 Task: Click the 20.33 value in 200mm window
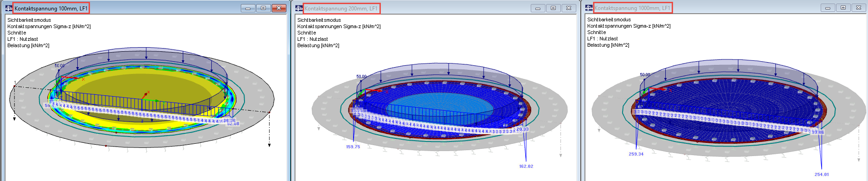click(523, 129)
